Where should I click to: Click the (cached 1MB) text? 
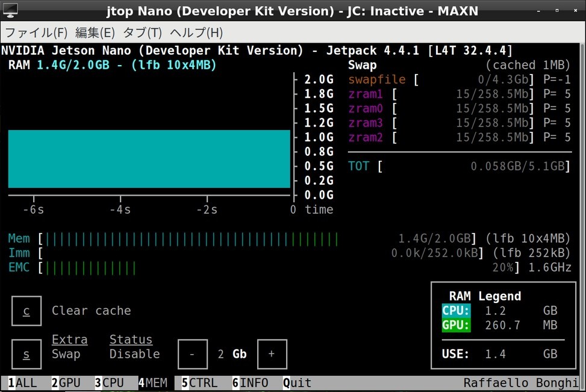528,65
